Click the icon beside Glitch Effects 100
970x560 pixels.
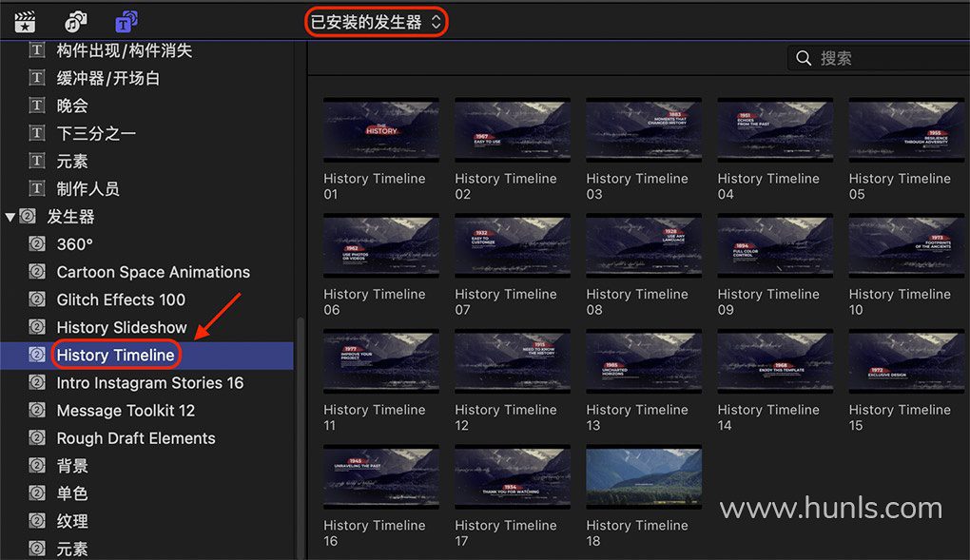click(37, 299)
